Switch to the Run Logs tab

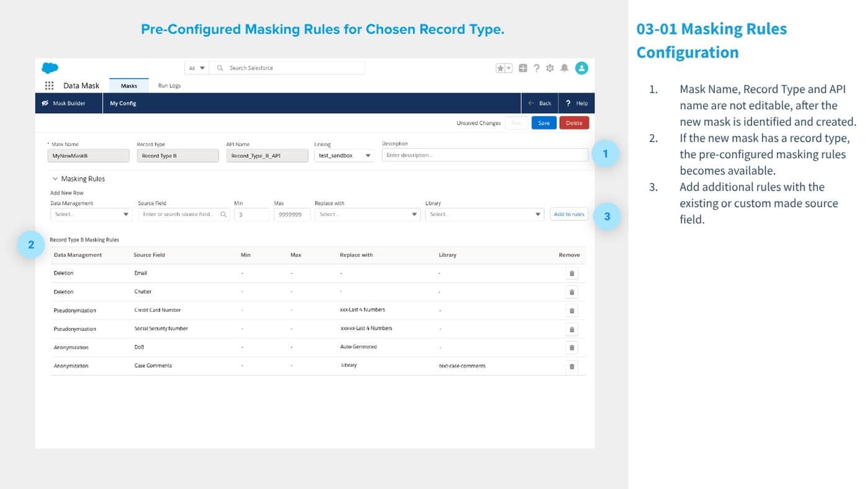click(x=169, y=86)
